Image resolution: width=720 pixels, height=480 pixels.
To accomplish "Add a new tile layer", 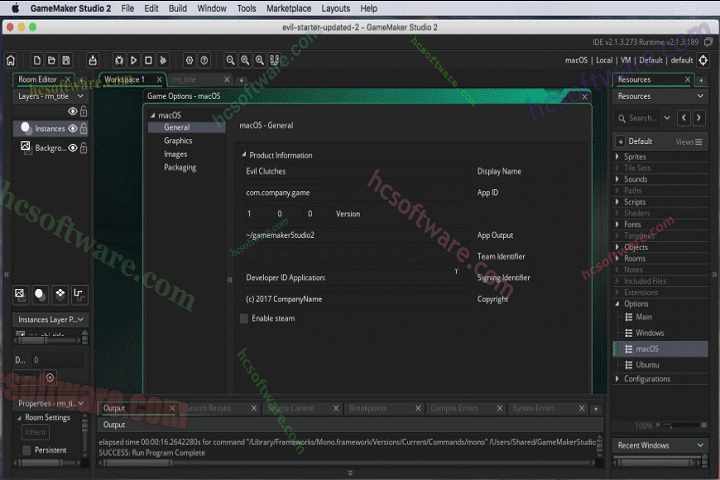I will point(60,294).
